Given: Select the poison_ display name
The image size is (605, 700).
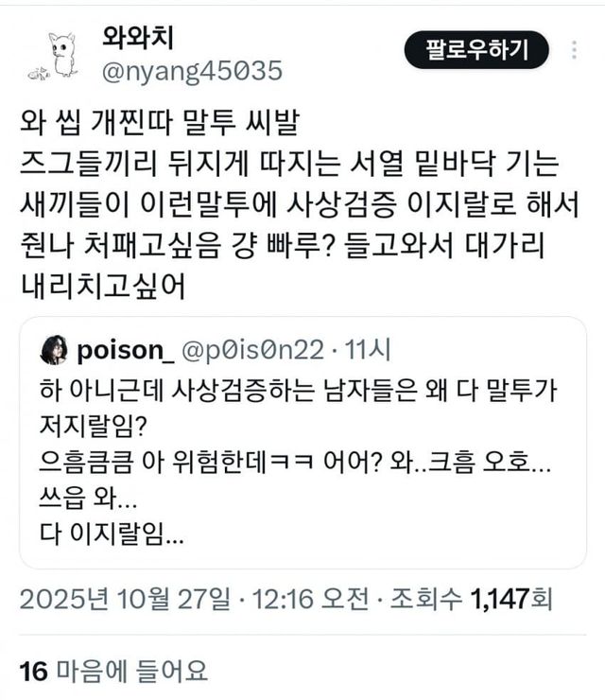Looking at the screenshot, I should coord(126,350).
